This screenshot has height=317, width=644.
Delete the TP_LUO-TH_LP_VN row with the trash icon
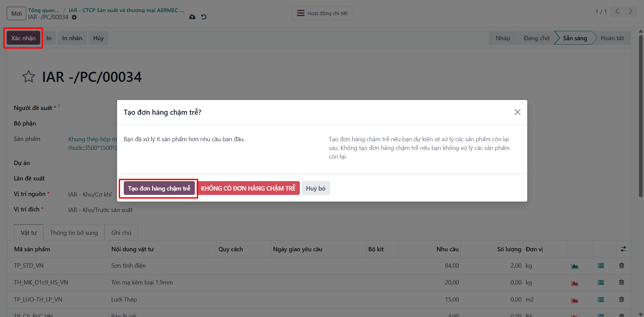pos(622,300)
